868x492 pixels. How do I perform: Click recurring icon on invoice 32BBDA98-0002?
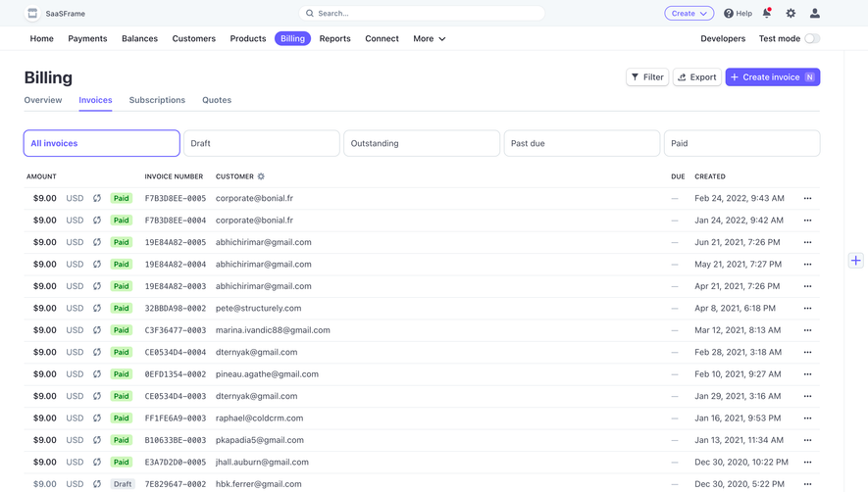tap(97, 309)
